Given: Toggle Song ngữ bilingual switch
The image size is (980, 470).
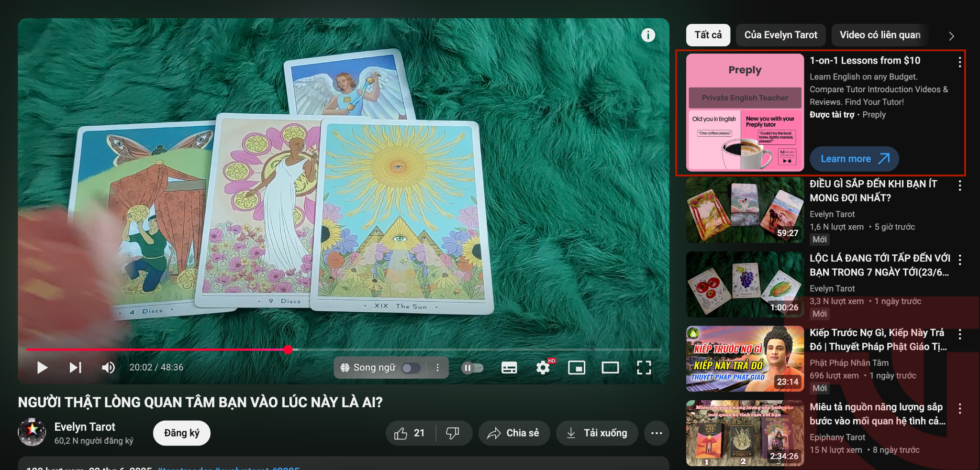Looking at the screenshot, I should tap(411, 368).
